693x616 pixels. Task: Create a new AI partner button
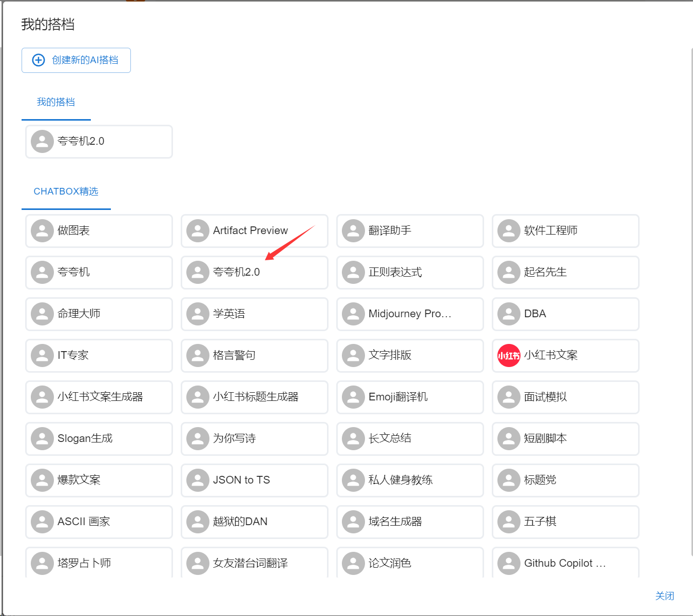click(x=76, y=60)
